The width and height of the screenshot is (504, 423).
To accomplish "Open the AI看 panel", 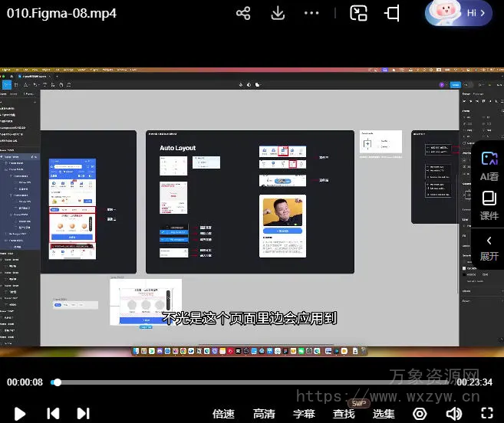I will tap(489, 165).
